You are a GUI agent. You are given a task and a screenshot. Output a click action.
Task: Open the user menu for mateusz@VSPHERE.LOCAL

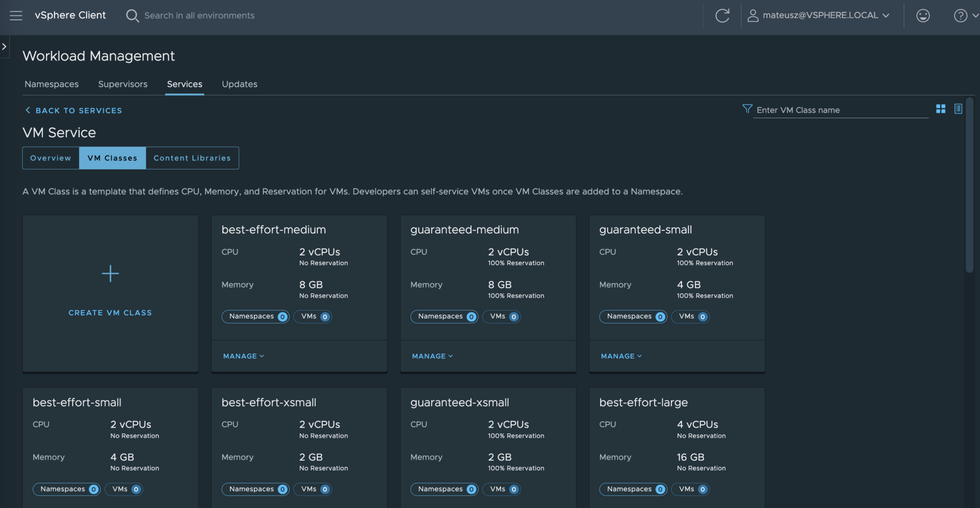(820, 15)
